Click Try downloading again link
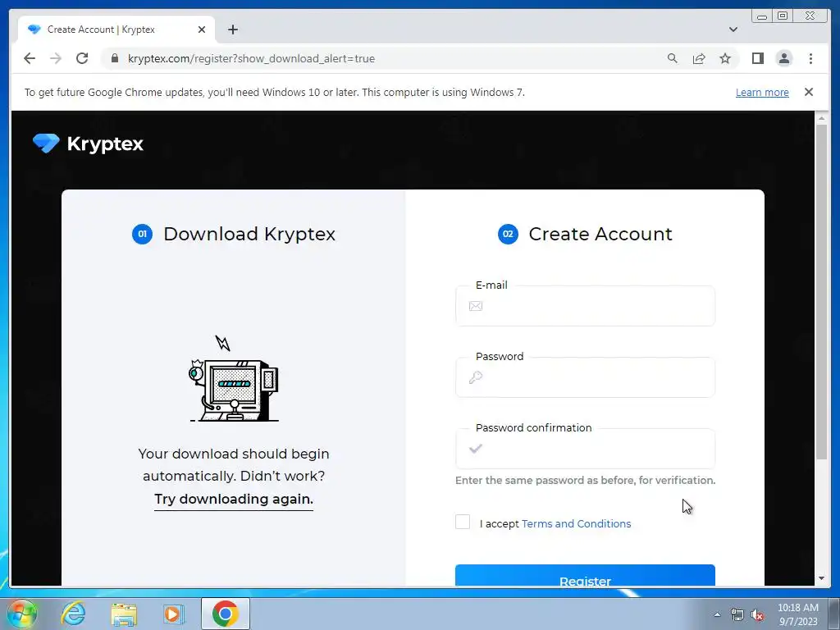The width and height of the screenshot is (840, 630). tap(234, 499)
